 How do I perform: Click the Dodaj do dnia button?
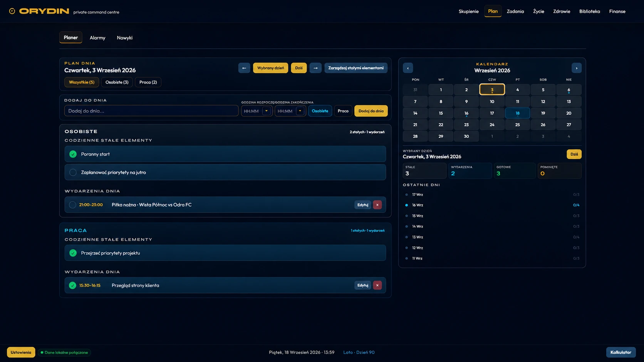point(371,111)
